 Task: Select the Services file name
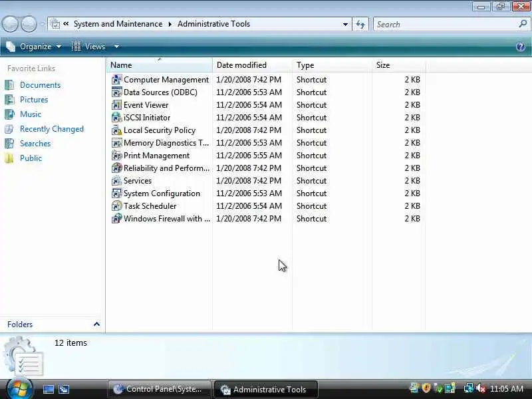tap(138, 181)
